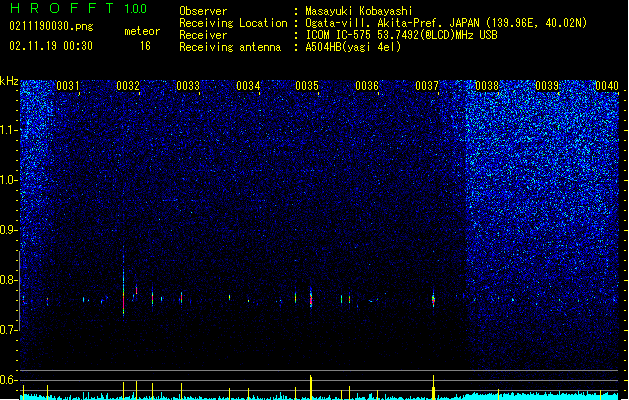Click the kHz axis unit label
This screenshot has height=400, width=629.
pyautogui.click(x=9, y=81)
